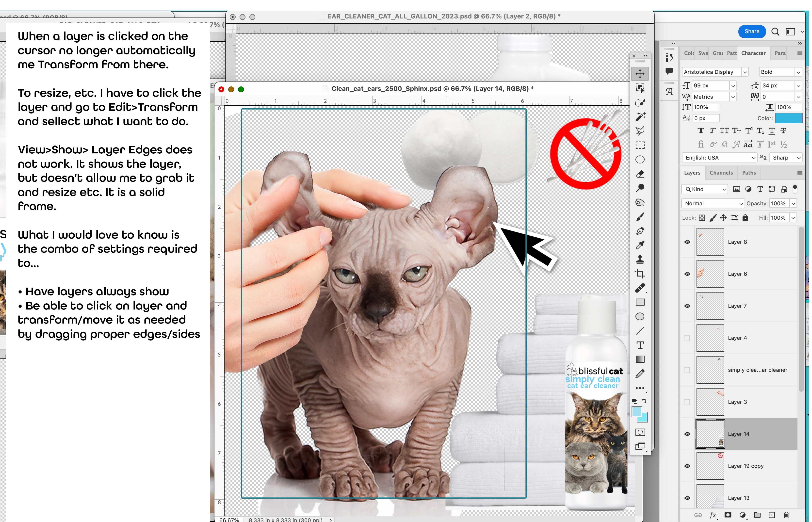Open the Normal blend mode dropdown
The width and height of the screenshot is (812, 522).
pos(713,203)
